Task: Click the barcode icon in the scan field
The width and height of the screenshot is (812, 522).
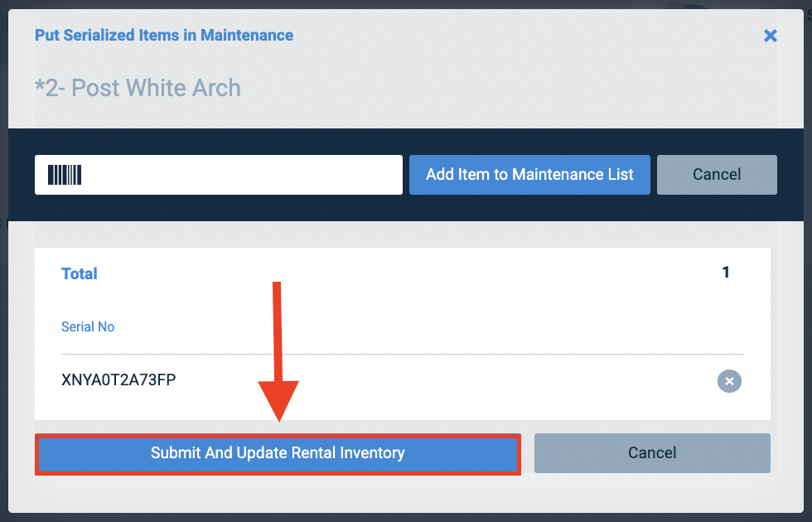Action: coord(64,175)
